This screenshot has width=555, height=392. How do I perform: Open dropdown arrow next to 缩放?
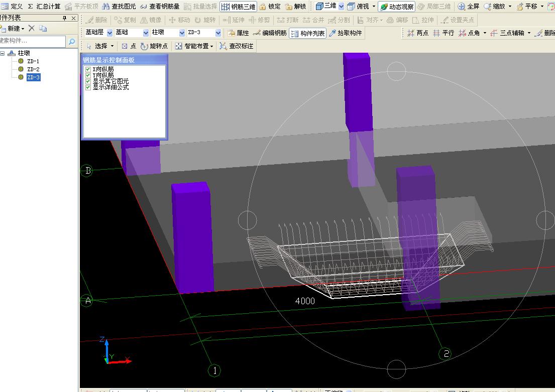click(510, 7)
